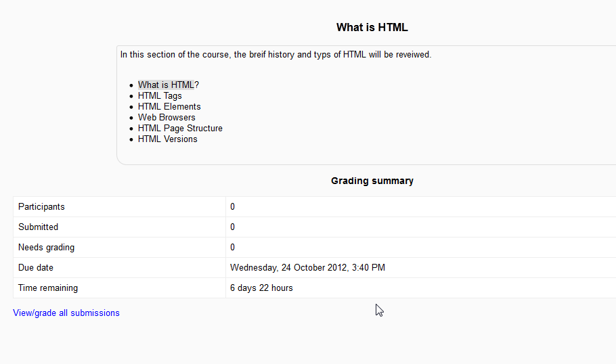616x364 pixels.
Task: Select the Participants count value
Action: coord(233,207)
